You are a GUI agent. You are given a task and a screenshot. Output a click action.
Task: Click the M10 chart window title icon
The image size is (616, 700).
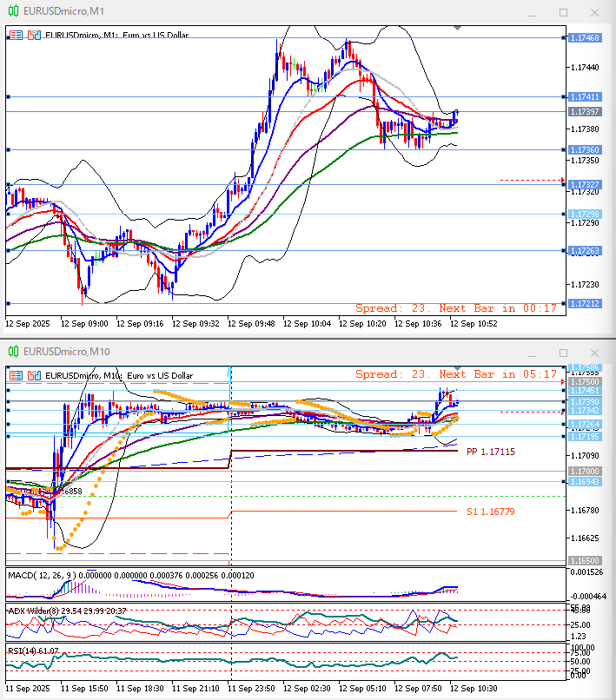13,351
